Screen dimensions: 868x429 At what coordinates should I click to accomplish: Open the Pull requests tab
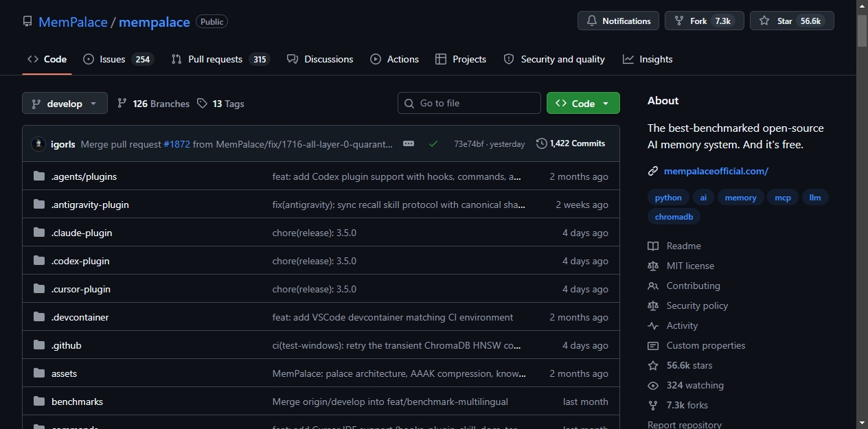tap(220, 59)
